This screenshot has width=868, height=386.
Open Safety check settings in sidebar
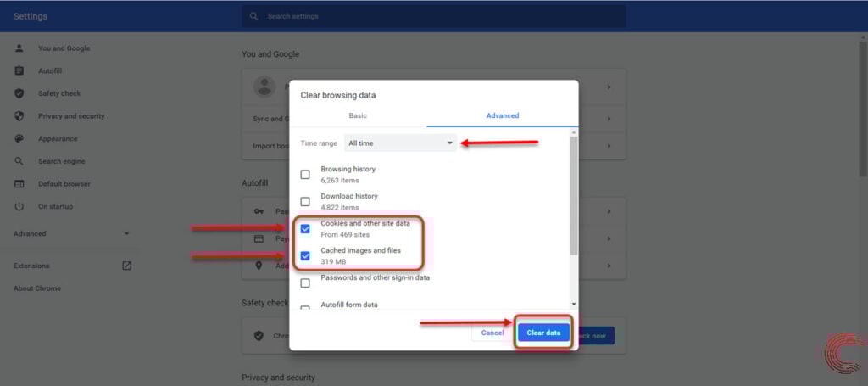point(59,93)
